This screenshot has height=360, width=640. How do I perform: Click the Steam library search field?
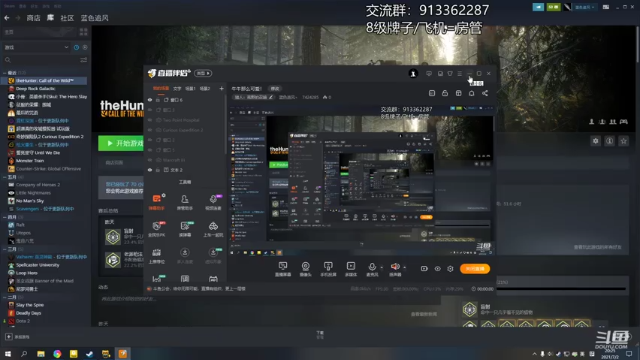pos(41,60)
